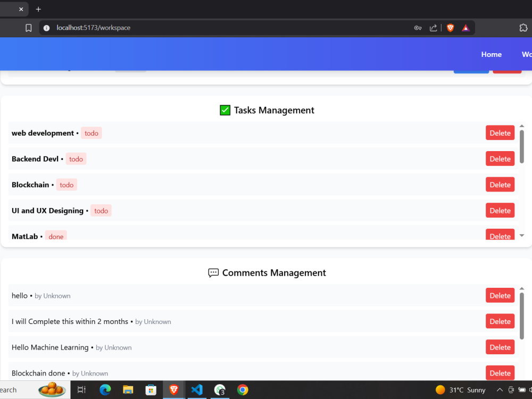The height and width of the screenshot is (399, 532).
Task: Open the browser extensions puzzle icon
Action: (523, 28)
